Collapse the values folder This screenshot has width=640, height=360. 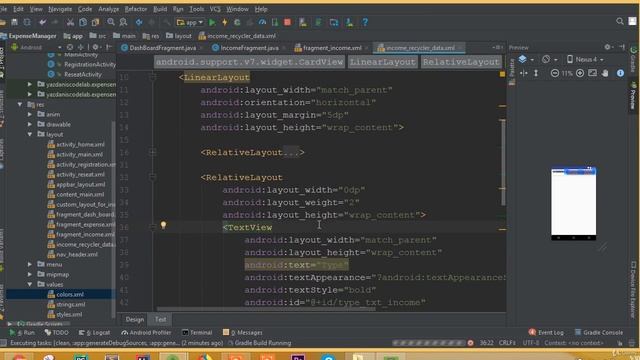[x=30, y=284]
